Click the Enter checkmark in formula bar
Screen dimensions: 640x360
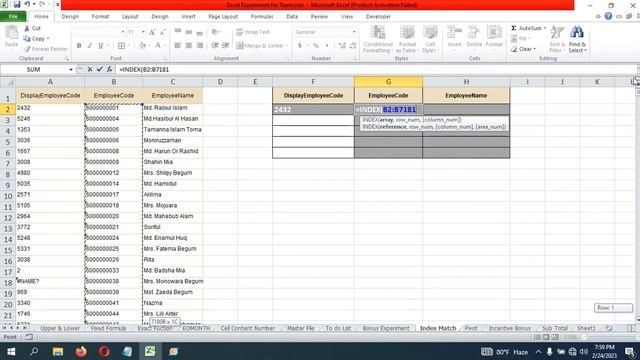click(x=99, y=69)
